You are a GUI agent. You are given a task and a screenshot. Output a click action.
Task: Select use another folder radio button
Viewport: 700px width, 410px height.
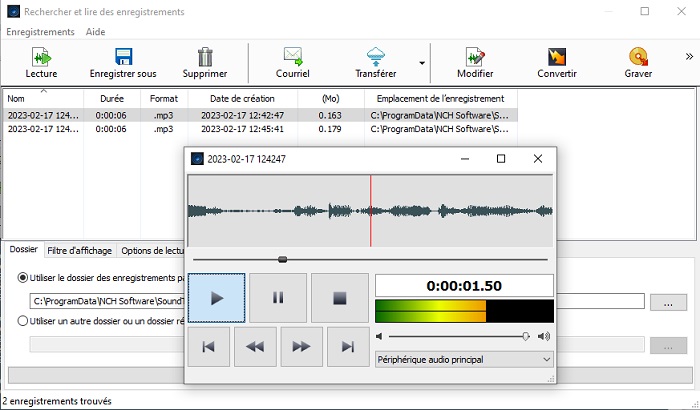point(22,321)
